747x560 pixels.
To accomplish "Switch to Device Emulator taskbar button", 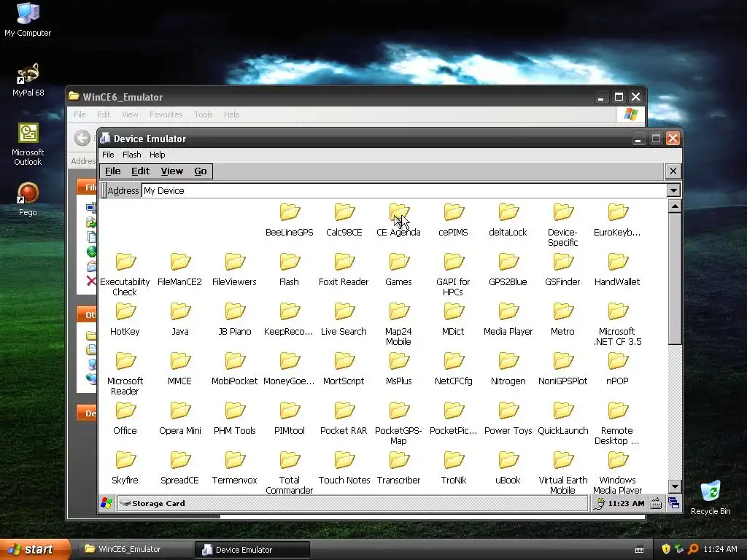I will coord(252,550).
